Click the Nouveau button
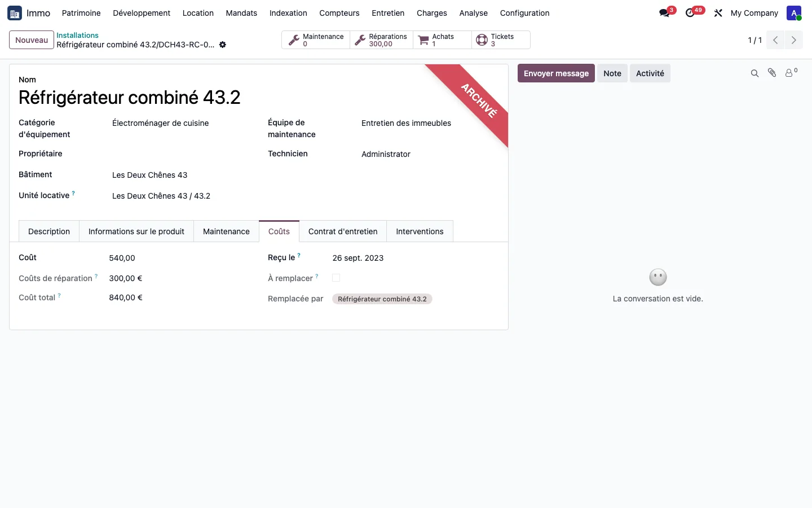This screenshot has height=508, width=812. (32, 40)
